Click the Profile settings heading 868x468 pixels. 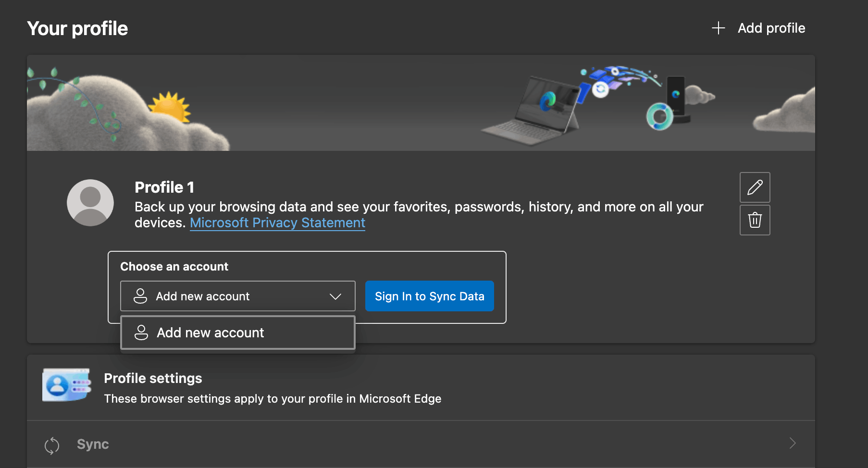[153, 378]
